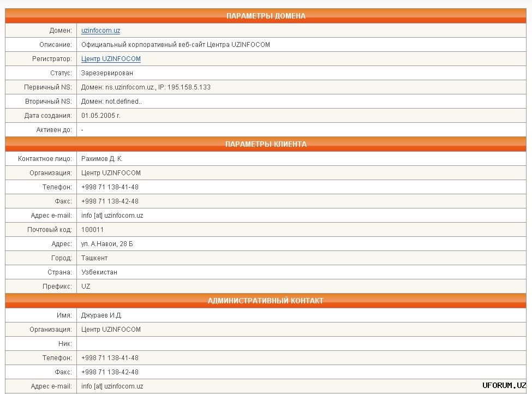The image size is (532, 394).
Task: Click country value 'Узбекистан'
Action: point(99,272)
